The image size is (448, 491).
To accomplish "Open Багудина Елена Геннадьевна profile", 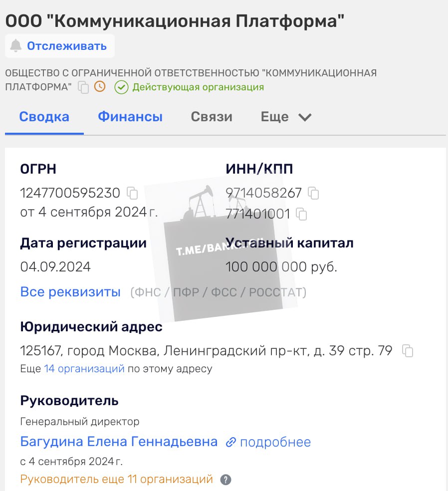I will 119,442.
